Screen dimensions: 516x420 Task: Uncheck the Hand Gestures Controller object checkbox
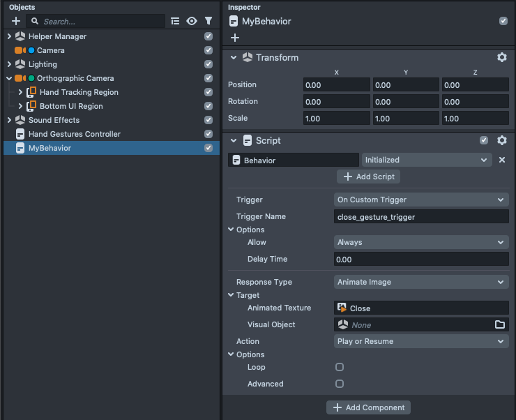coord(208,134)
